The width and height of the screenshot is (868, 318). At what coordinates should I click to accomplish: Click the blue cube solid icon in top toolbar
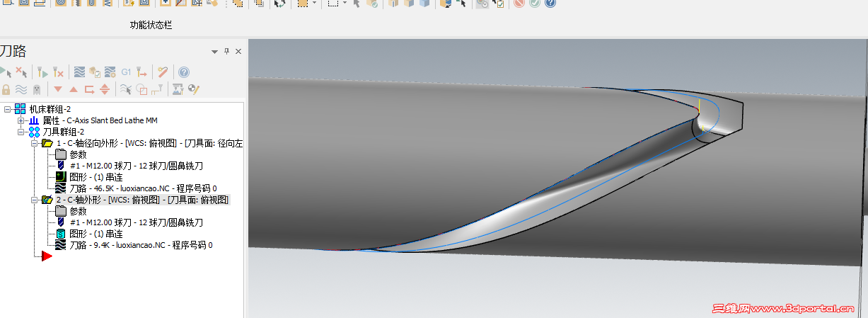pos(424,4)
